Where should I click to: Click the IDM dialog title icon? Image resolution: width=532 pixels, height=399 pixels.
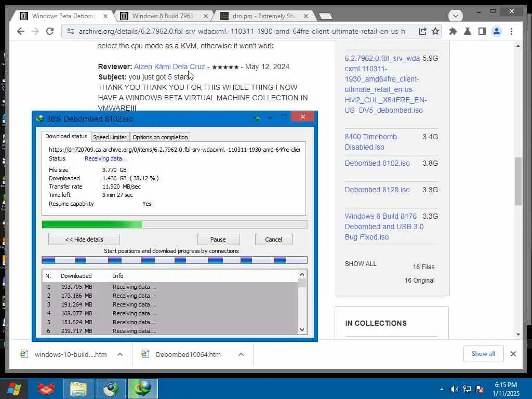pos(39,119)
